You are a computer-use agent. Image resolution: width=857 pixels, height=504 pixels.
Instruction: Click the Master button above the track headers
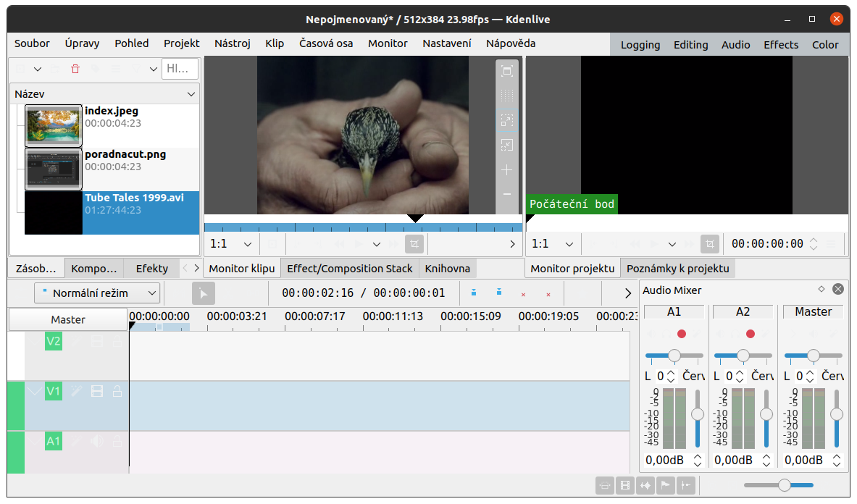pos(68,319)
